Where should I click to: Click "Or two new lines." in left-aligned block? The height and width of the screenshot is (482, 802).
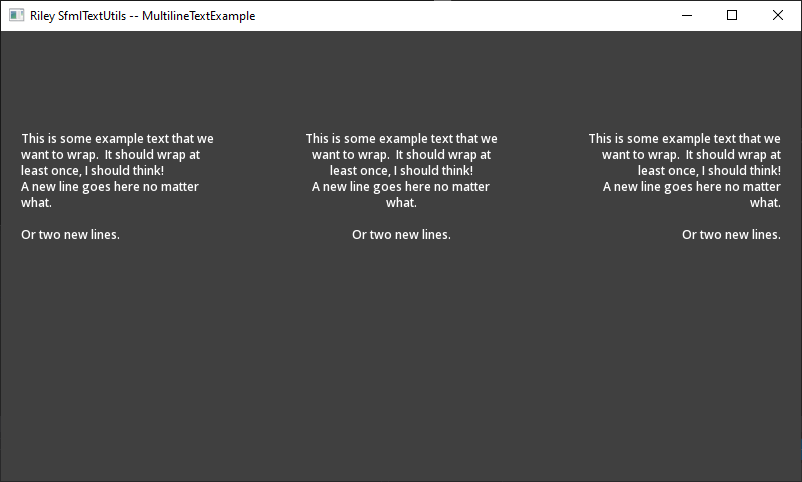coord(70,235)
